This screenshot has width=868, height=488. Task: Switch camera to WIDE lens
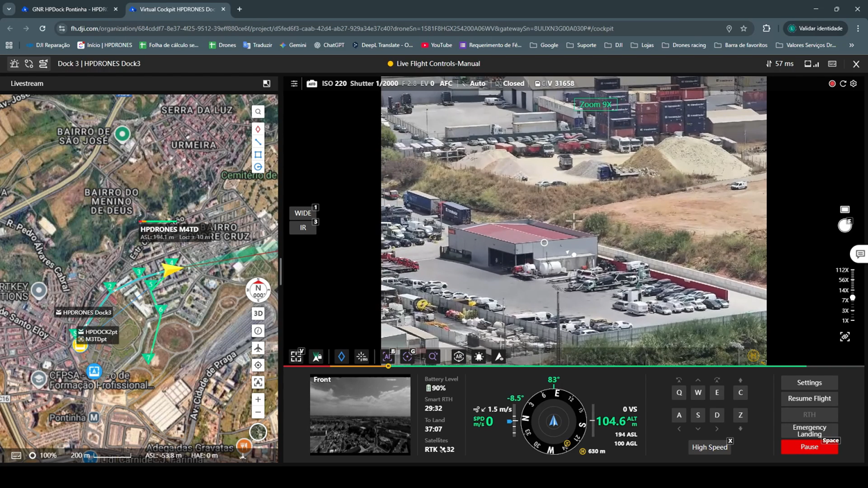point(303,213)
